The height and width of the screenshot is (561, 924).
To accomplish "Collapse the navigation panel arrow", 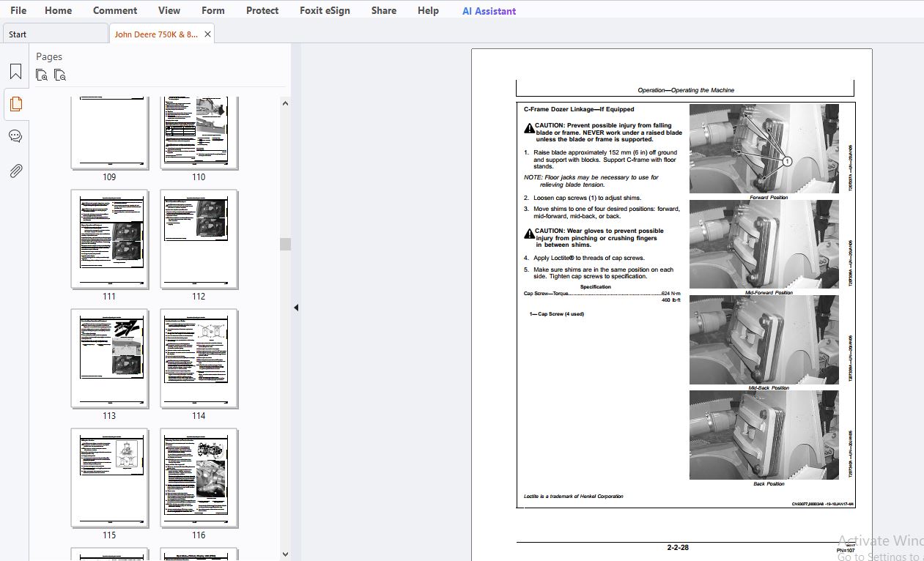I will [296, 308].
